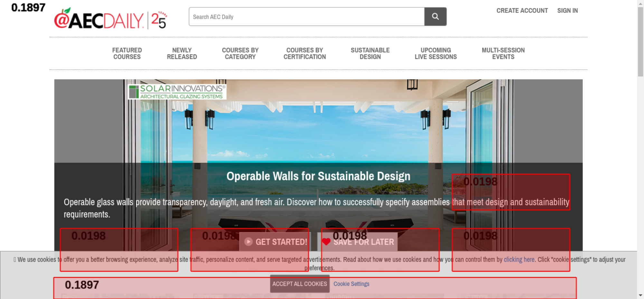Select Newly Released in the navigation

click(x=182, y=53)
